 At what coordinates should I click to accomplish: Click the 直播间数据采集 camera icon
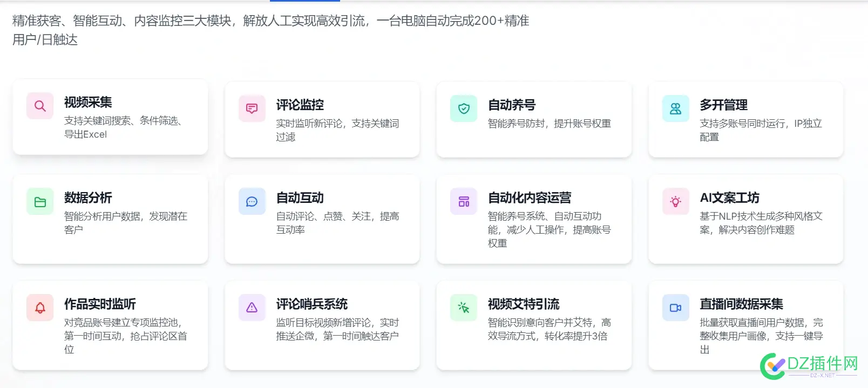[x=675, y=307]
